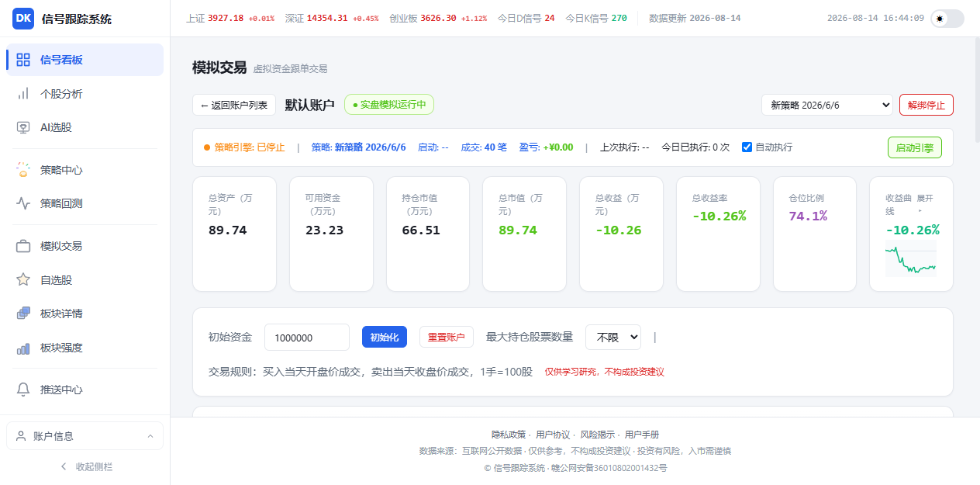Click 今日K信号 270 counter
The image size is (980, 485).
596,18
